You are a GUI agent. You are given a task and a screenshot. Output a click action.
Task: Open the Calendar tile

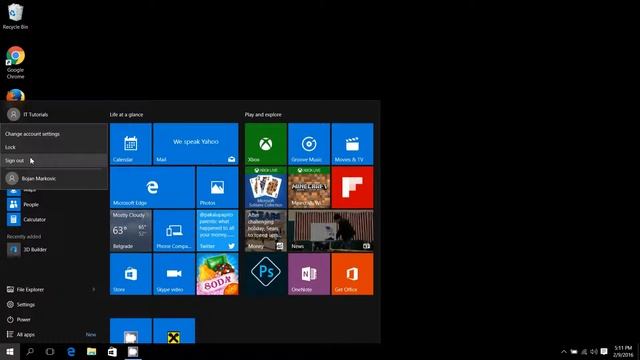point(131,144)
